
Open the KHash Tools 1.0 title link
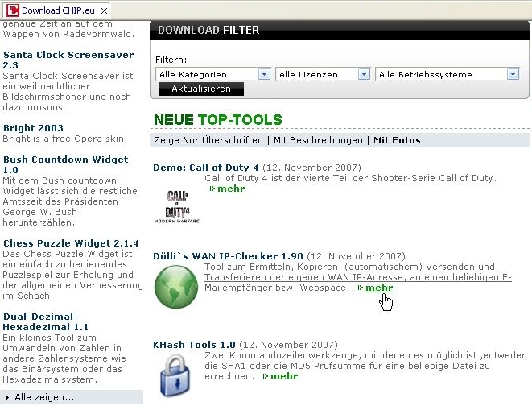click(194, 345)
